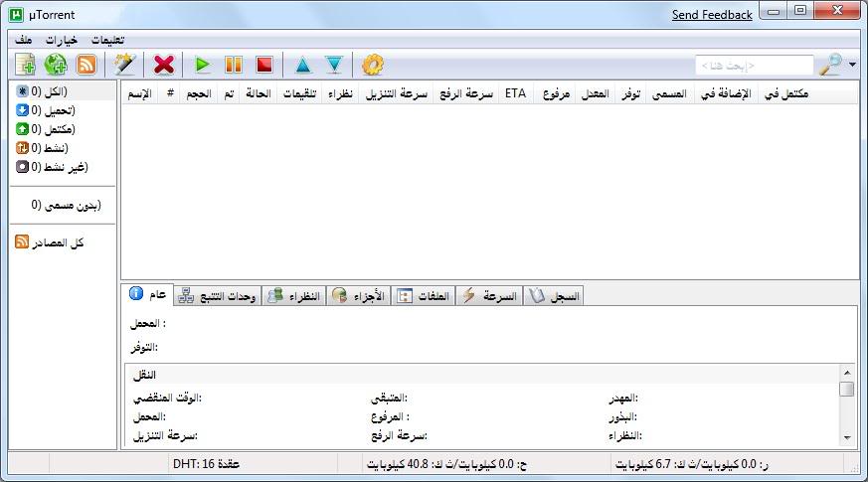Switch to the السرعة speed tab
This screenshot has height=482, width=868.
point(489,296)
